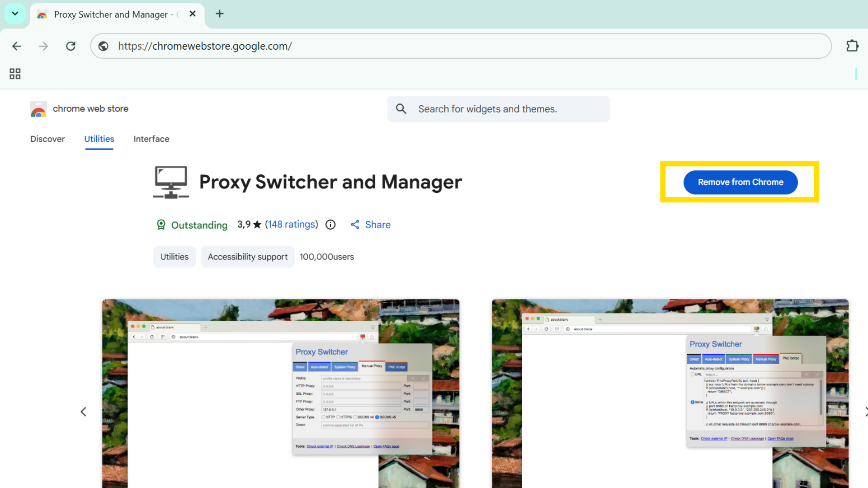Reload the current page
Screen dimensions: 868x488
click(x=71, y=46)
